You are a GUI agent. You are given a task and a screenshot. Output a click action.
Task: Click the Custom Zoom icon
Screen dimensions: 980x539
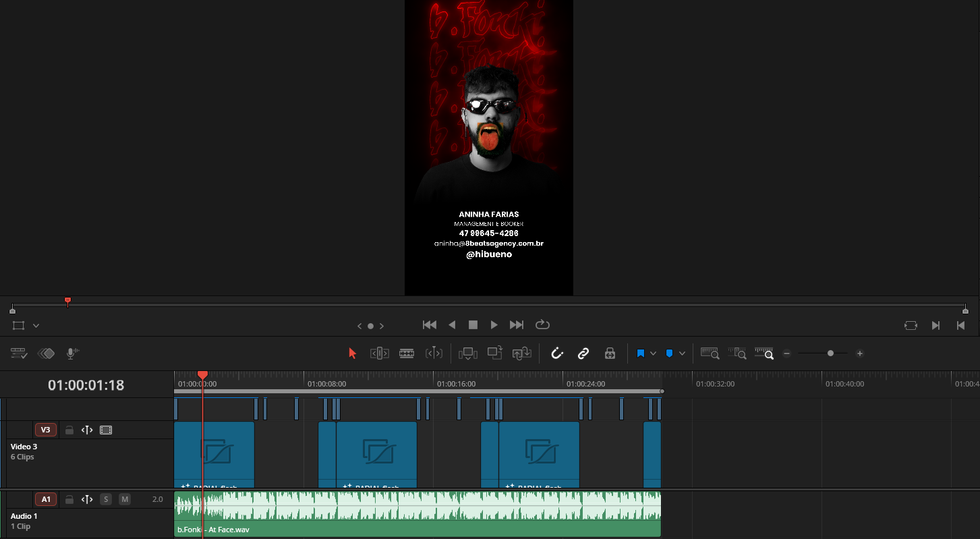coord(764,353)
